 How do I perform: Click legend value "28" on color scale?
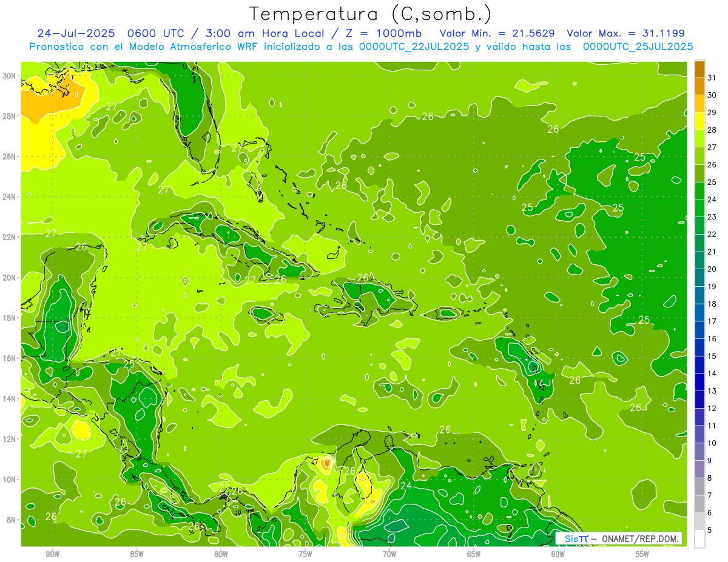click(712, 130)
